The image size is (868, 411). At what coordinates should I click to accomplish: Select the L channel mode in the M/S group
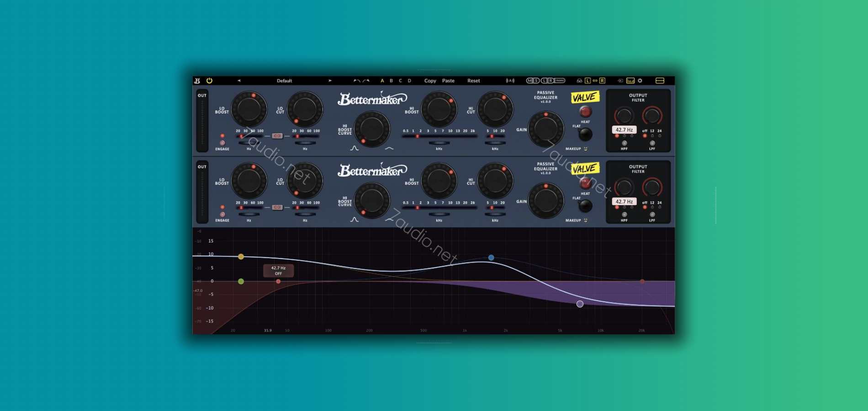point(544,80)
